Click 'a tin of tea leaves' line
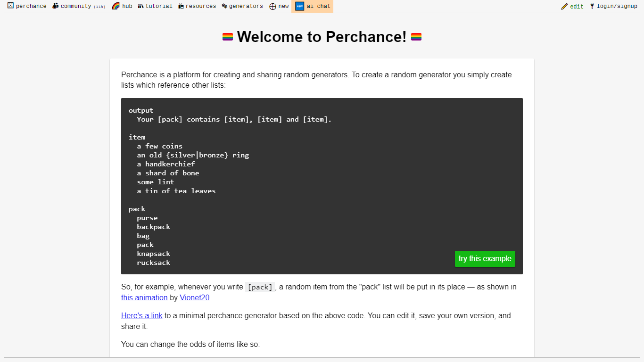The image size is (644, 362). [176, 191]
